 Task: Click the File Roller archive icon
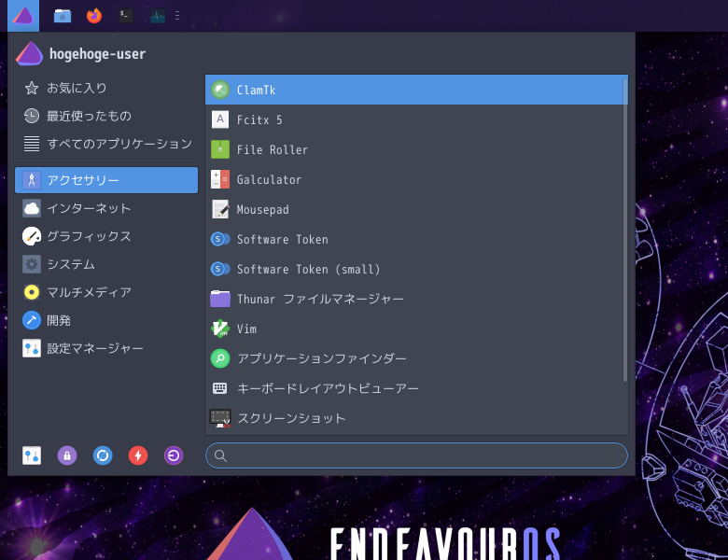pyautogui.click(x=220, y=149)
